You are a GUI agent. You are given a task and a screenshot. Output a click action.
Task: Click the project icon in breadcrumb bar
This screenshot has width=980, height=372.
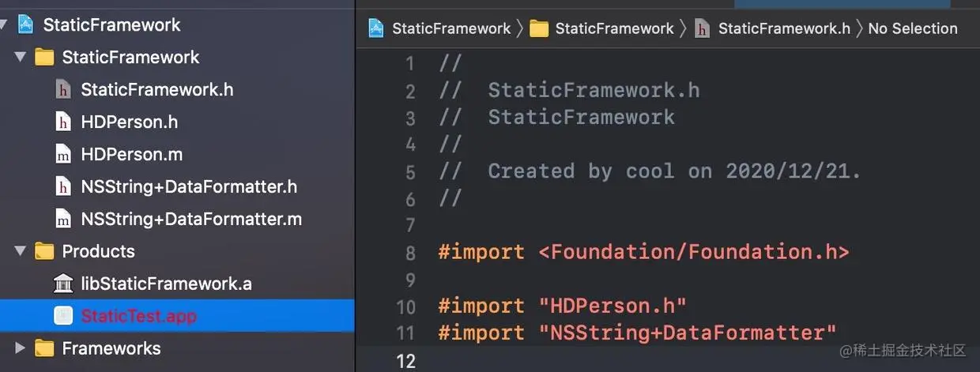(376, 28)
